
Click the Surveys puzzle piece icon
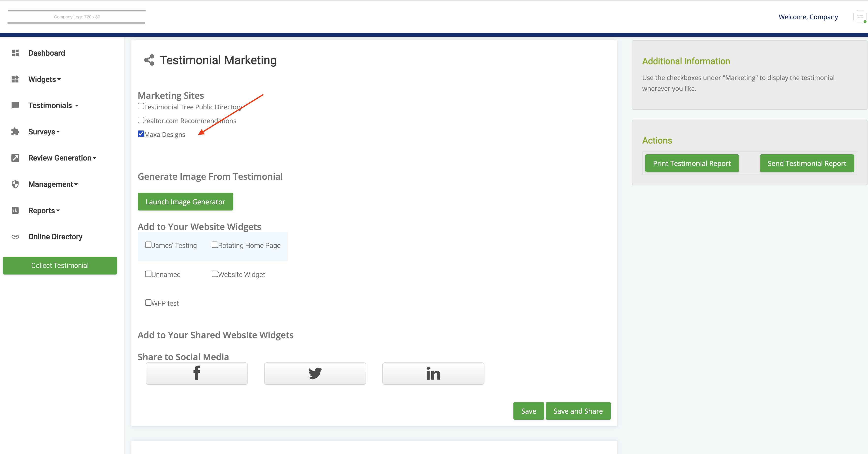pyautogui.click(x=15, y=131)
